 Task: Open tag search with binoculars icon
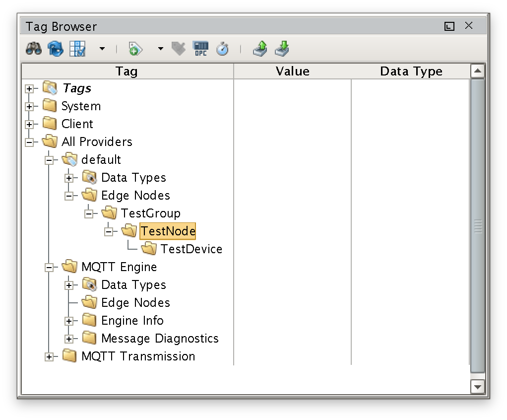34,49
